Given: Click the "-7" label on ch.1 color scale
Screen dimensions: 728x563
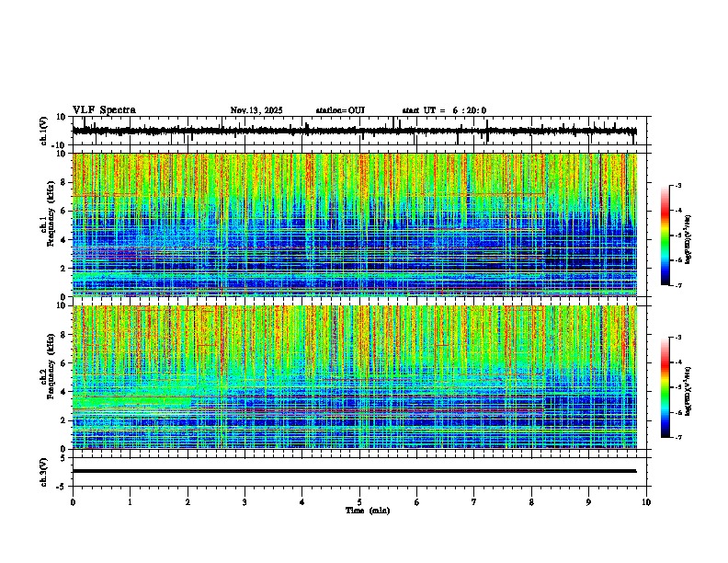Looking at the screenshot, I should [678, 285].
